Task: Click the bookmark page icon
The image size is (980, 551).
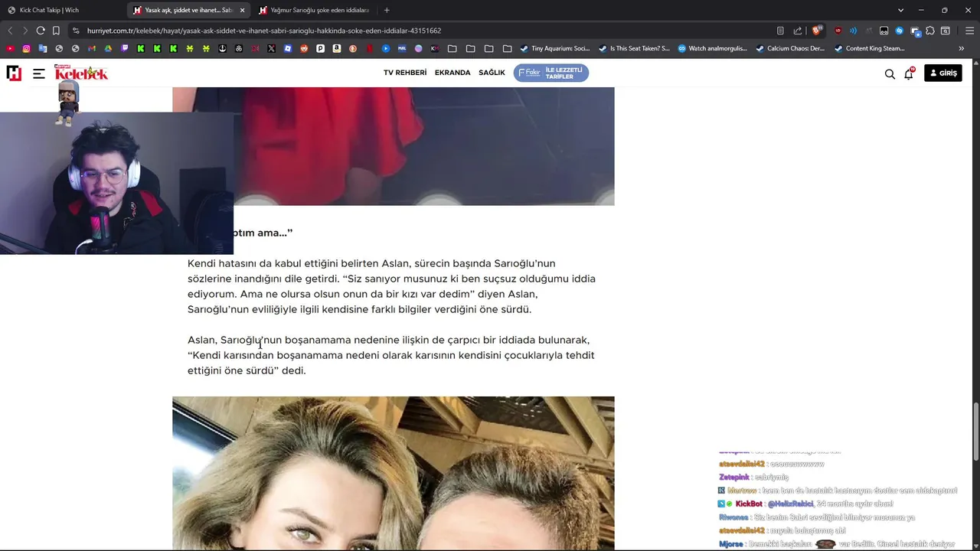Action: tap(56, 31)
